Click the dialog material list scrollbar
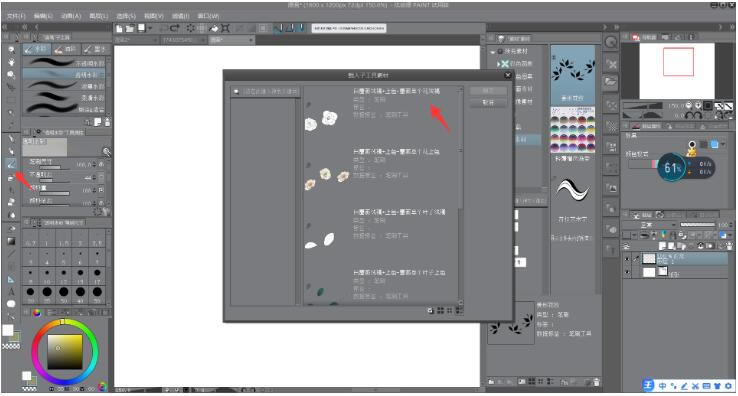This screenshot has width=738, height=396. 460,196
